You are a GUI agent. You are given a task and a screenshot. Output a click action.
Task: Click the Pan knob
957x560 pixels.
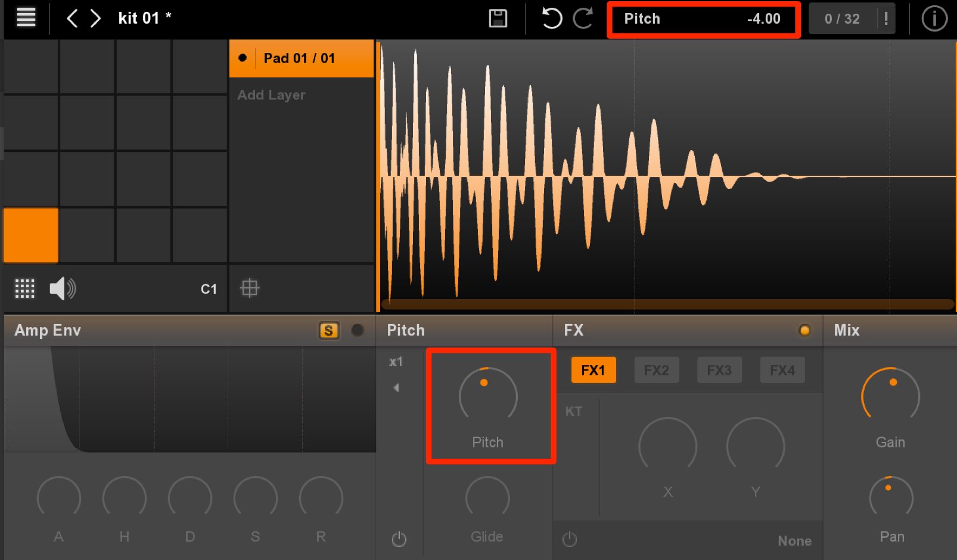click(891, 497)
